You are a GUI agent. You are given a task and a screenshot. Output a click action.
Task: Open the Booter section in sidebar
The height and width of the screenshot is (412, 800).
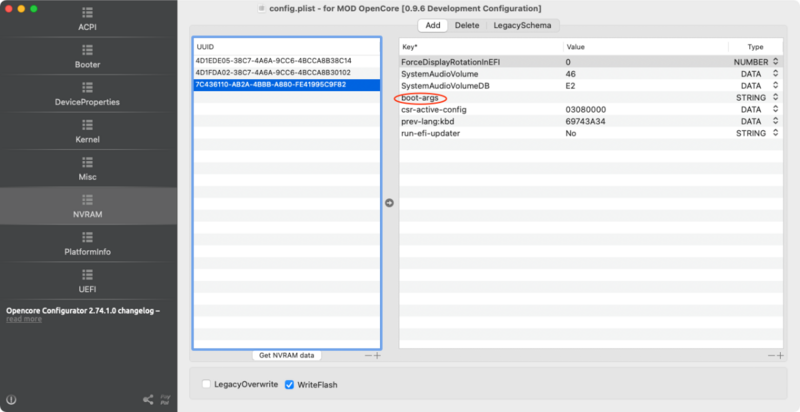(x=87, y=57)
